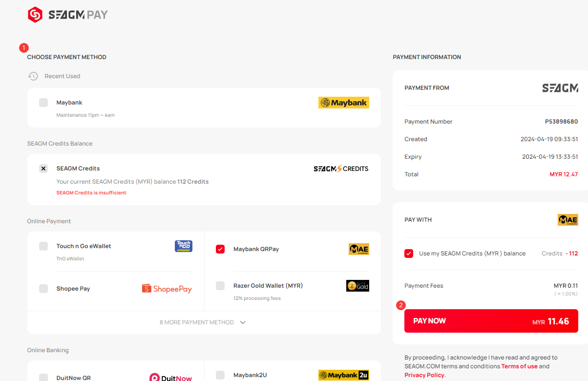Uncheck Use my SEAGM Credits balance
588x381 pixels.
(x=409, y=254)
